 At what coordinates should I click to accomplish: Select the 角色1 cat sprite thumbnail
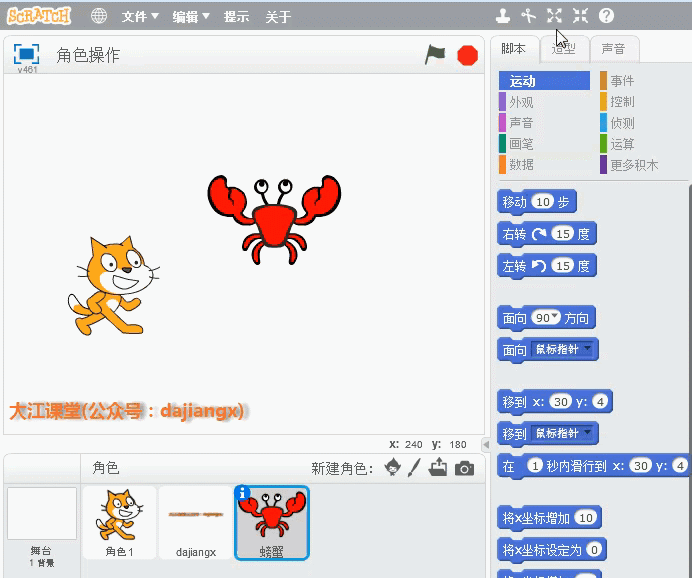click(119, 522)
